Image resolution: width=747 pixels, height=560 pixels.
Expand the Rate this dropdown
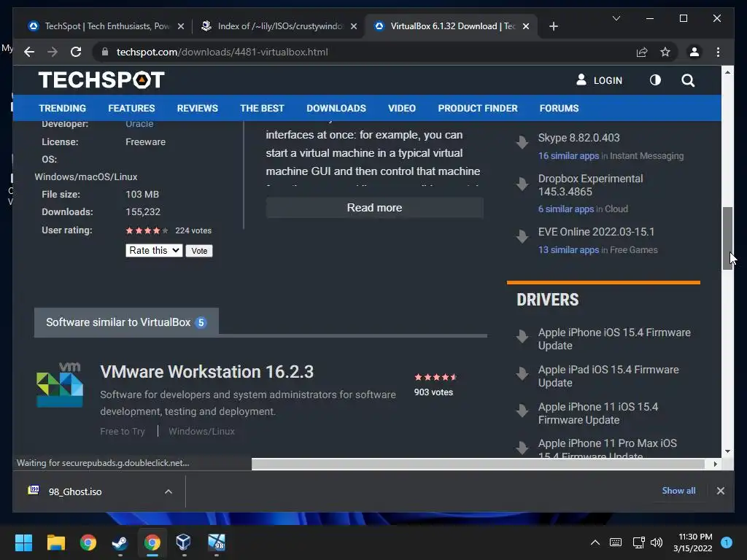[154, 251]
